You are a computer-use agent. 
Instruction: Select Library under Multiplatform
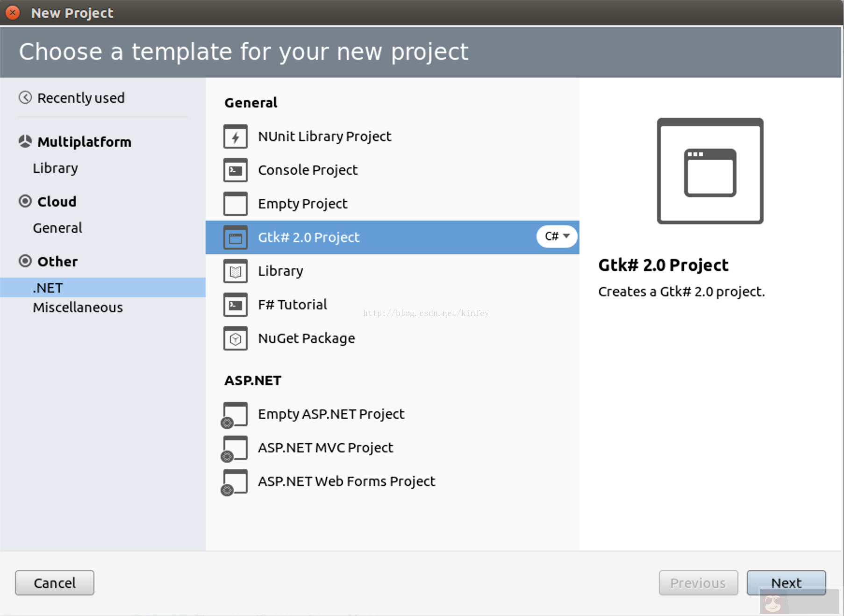pos(55,168)
